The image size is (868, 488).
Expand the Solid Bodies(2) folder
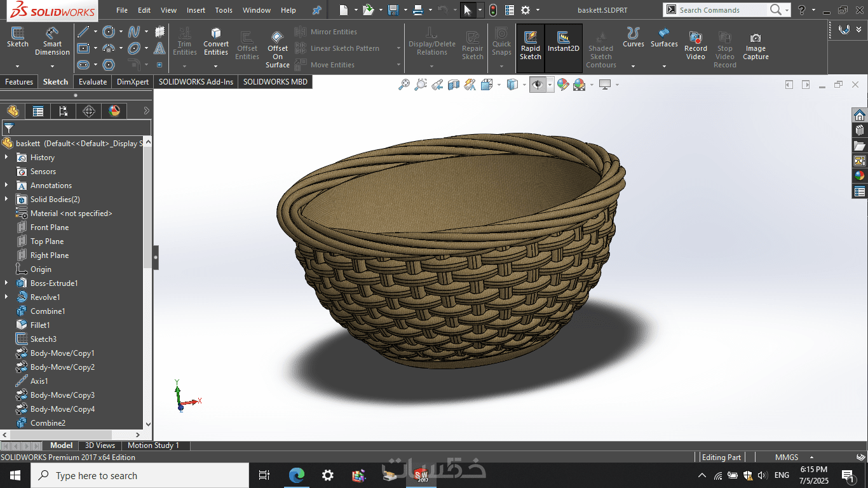(x=6, y=200)
